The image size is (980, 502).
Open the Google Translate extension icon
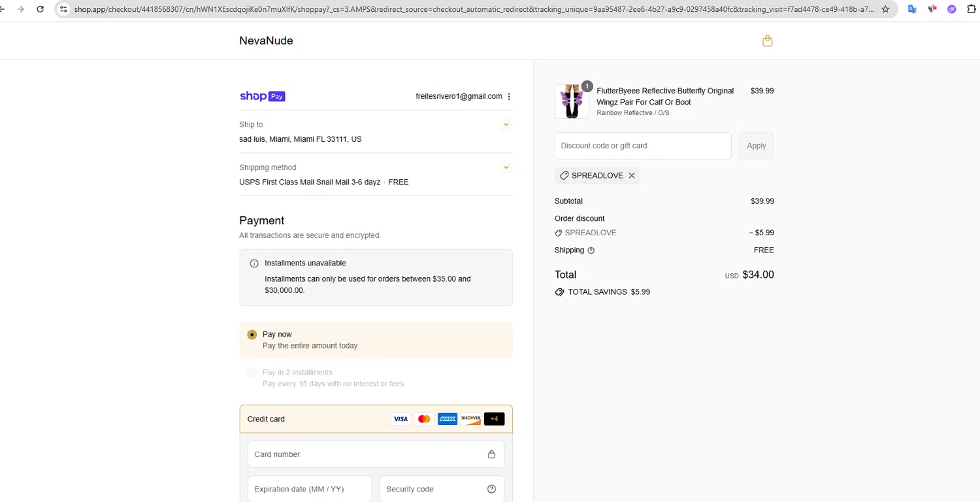click(x=913, y=9)
